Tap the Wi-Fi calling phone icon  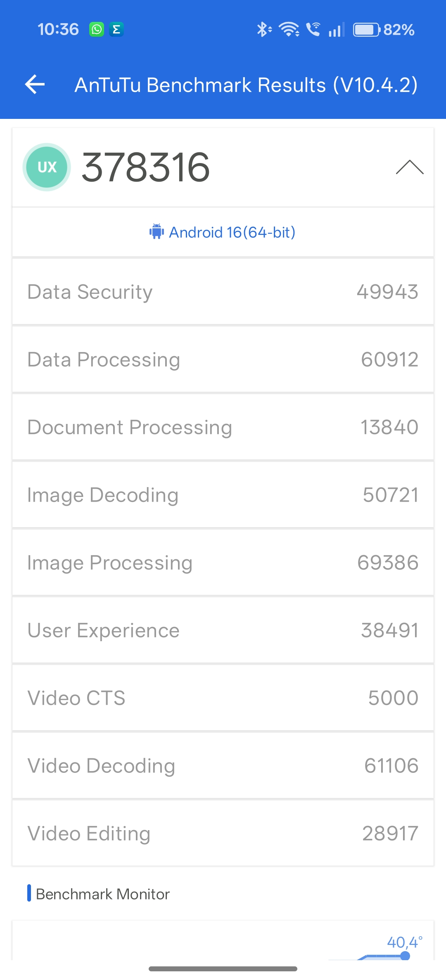click(x=313, y=29)
